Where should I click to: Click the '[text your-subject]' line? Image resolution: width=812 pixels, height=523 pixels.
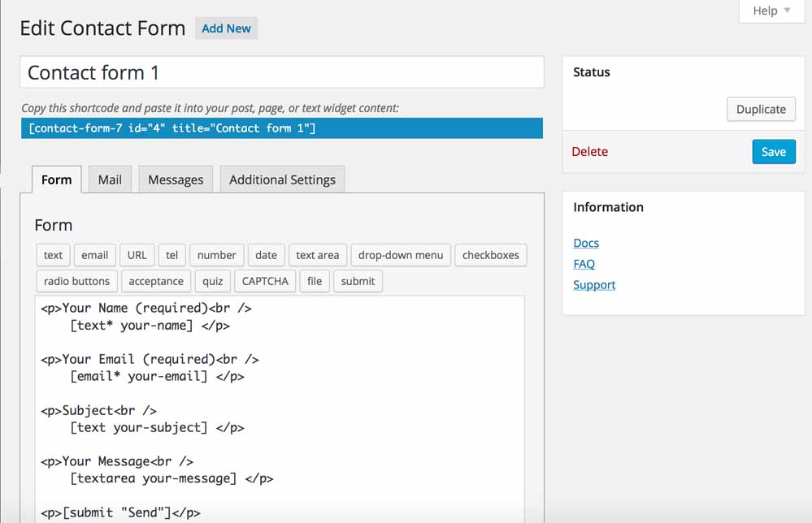pyautogui.click(x=157, y=427)
